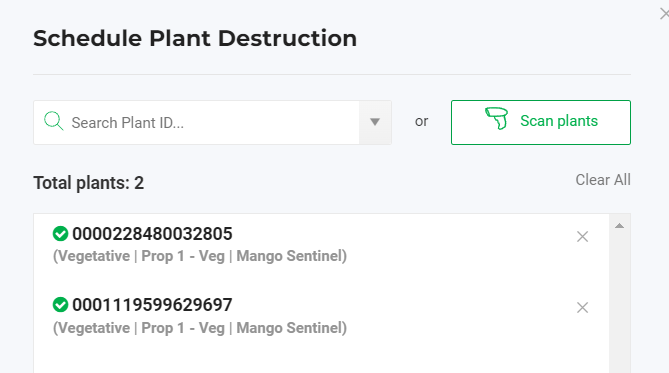The height and width of the screenshot is (373, 669).
Task: Click the "or" separator text
Action: [422, 122]
